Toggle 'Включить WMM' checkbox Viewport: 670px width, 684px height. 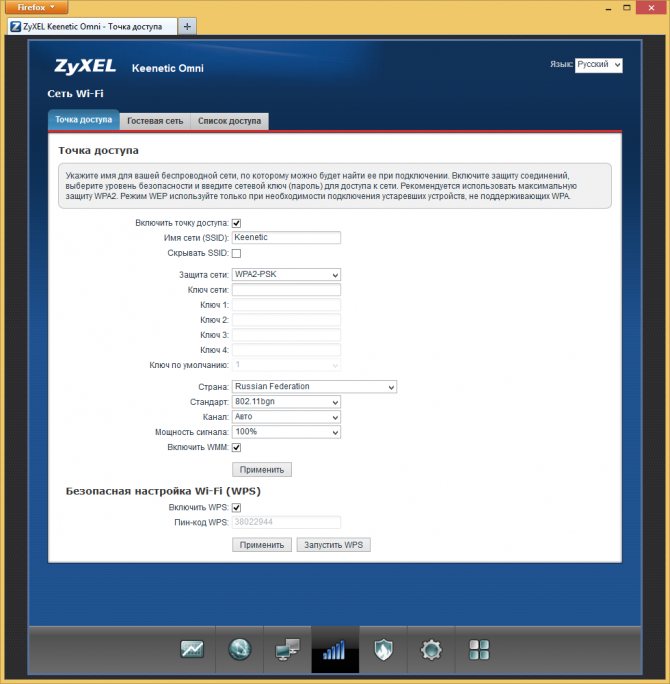pos(236,447)
